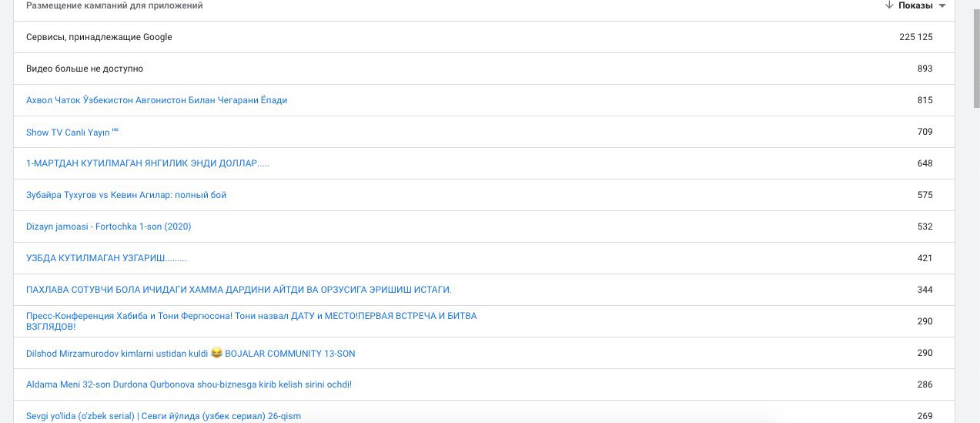Click impressions value 421
Viewport: 980px width, 423px height.
coord(925,258)
